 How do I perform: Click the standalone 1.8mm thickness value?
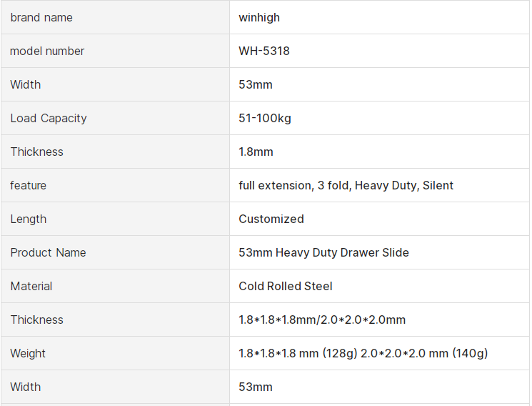click(256, 152)
